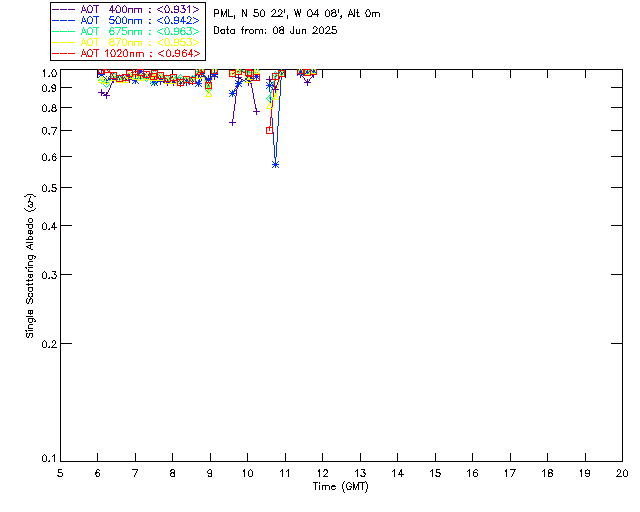
Task: Select the AOT 1020nm legend entry
Action: click(x=125, y=53)
